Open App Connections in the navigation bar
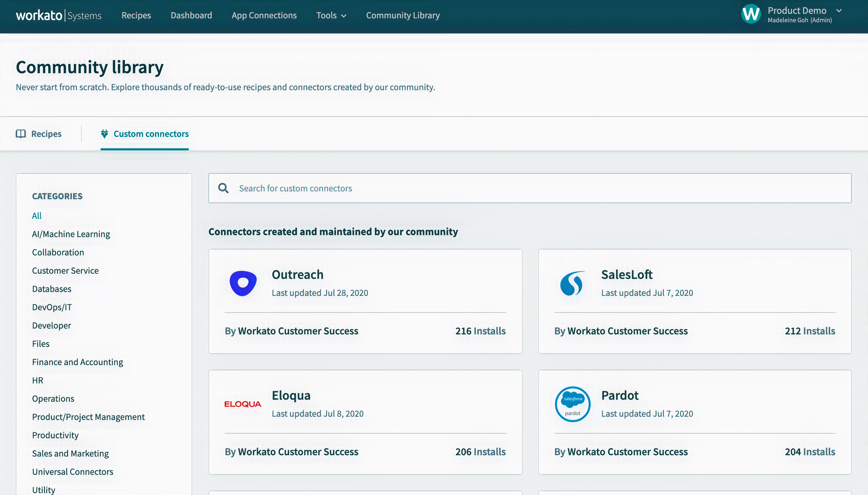The image size is (868, 495). point(264,15)
